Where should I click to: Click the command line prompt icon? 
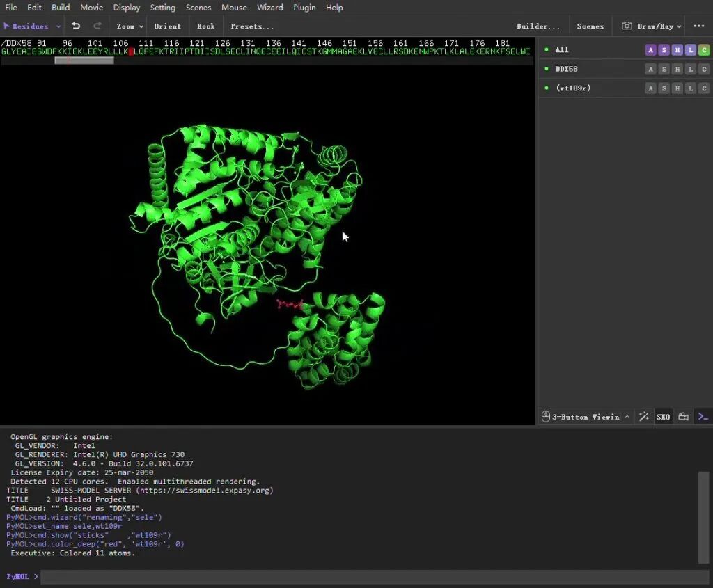(x=703, y=417)
